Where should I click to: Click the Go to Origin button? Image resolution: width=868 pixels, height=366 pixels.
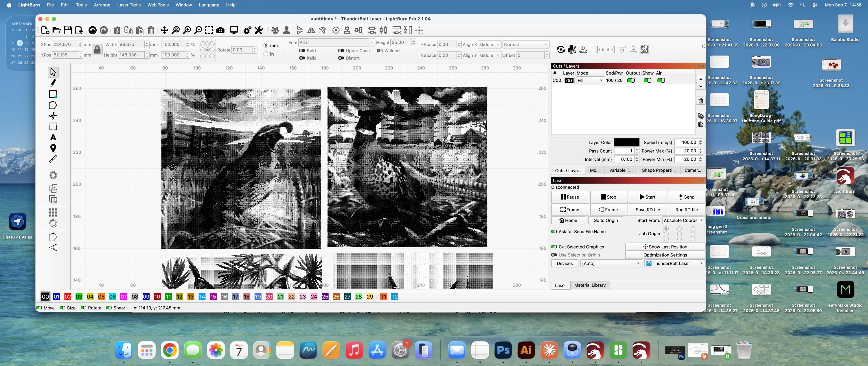click(x=606, y=220)
